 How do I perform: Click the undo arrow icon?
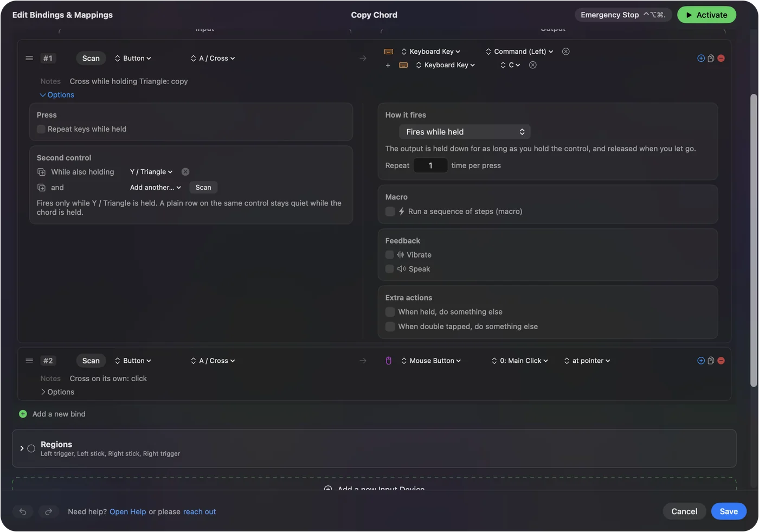click(x=23, y=511)
